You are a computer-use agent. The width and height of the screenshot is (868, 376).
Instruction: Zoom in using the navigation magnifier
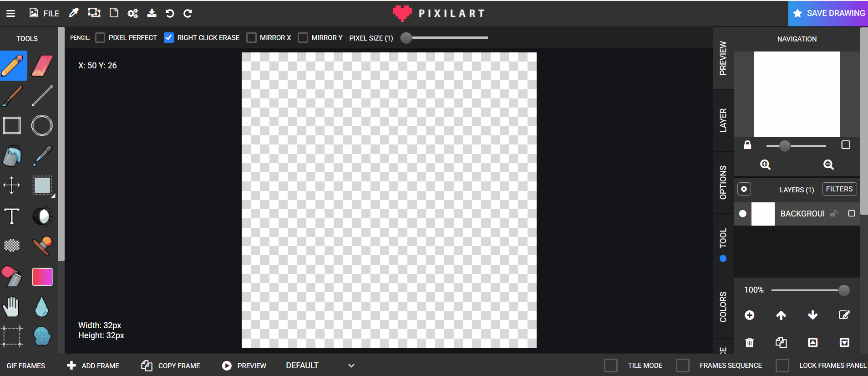[x=766, y=165]
